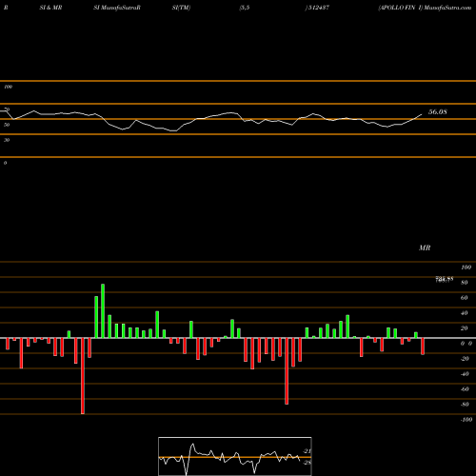
Task: Click the last red bar at right end
Action: pos(423,347)
